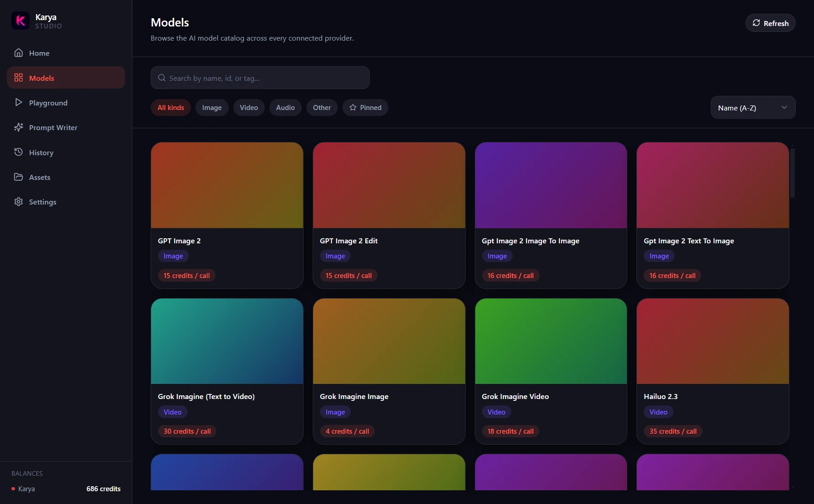This screenshot has width=814, height=504.
Task: Open the Name (A-Z) sort dropdown
Action: (753, 107)
